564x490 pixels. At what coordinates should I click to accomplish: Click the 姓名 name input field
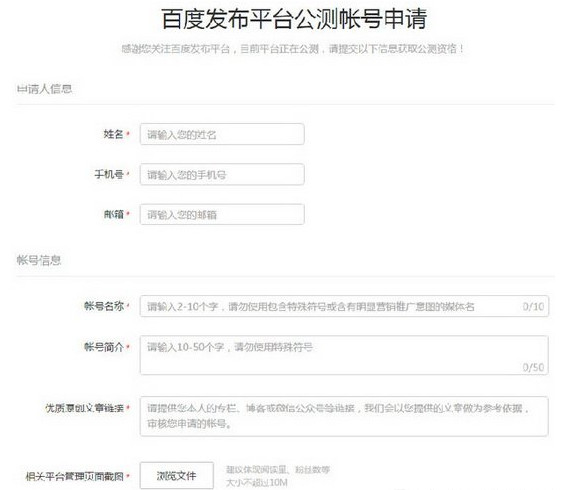(x=222, y=134)
